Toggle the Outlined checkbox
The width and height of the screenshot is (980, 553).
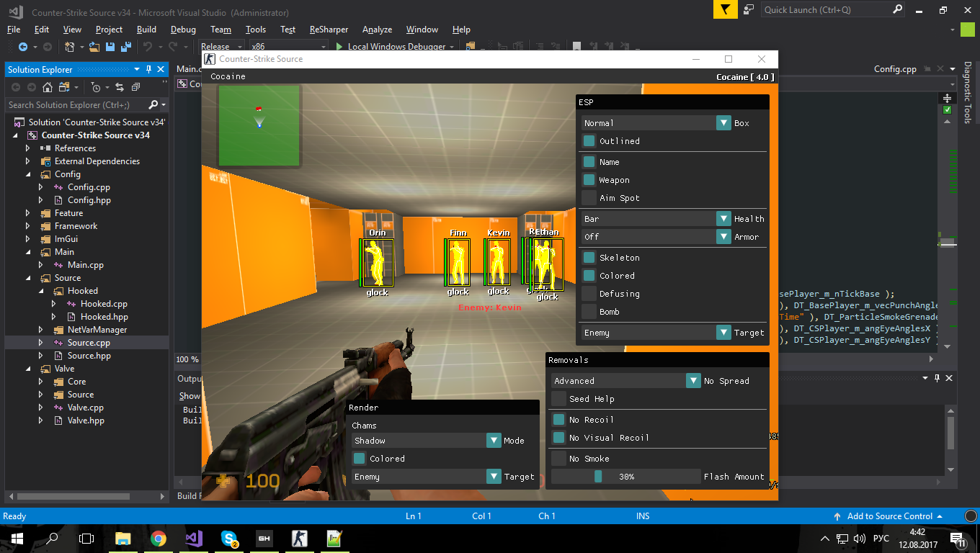pyautogui.click(x=589, y=141)
